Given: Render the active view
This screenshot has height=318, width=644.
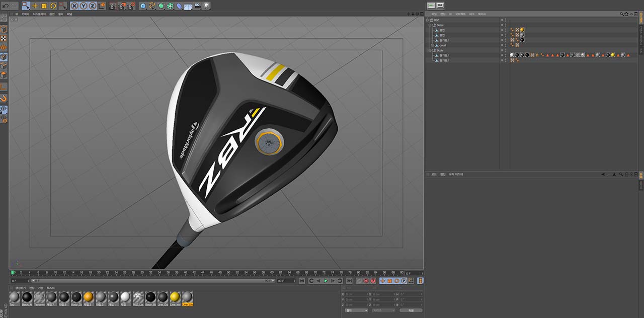Looking at the screenshot, I should (x=113, y=6).
